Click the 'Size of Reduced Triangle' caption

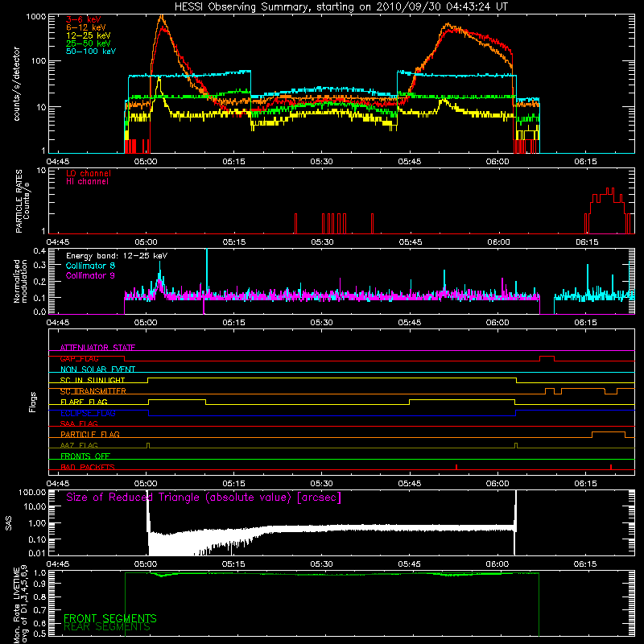pyautogui.click(x=204, y=497)
